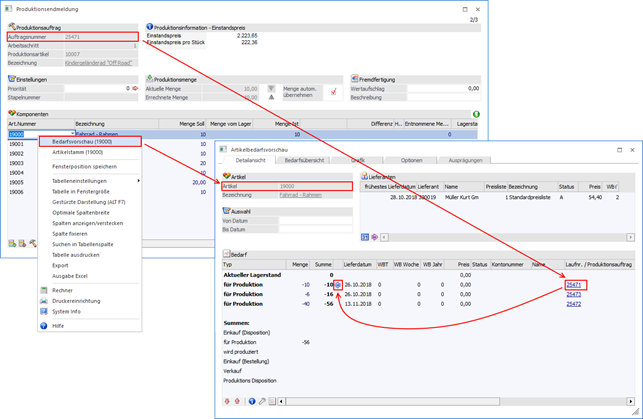Viewport: 643px width, 419px height.
Task: Click the Produktionsinformation blue info icon
Action: (149, 24)
